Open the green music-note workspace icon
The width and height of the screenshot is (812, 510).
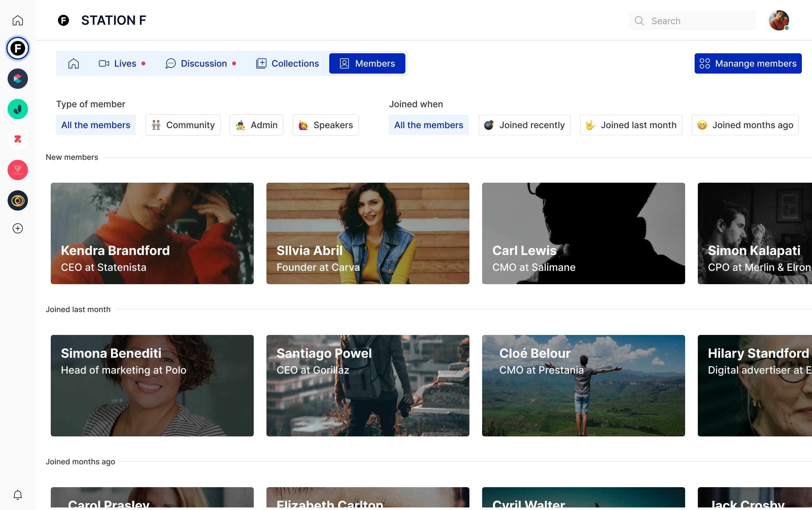(17, 109)
